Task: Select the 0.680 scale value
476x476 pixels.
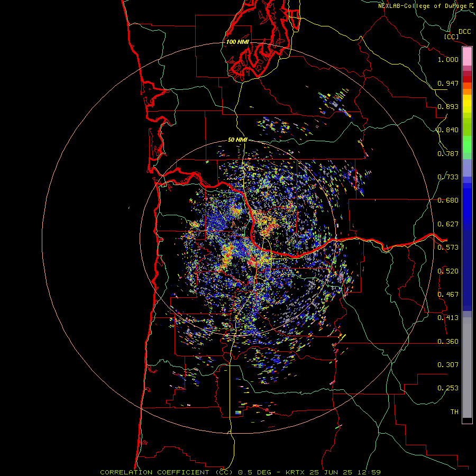Action: [x=448, y=200]
